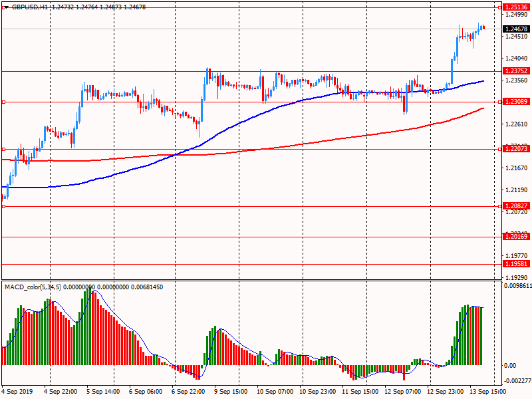Viewport: 532px width, 399px height.
Task: Click the 10 Sep 23:00 time label
Action: 318,392
